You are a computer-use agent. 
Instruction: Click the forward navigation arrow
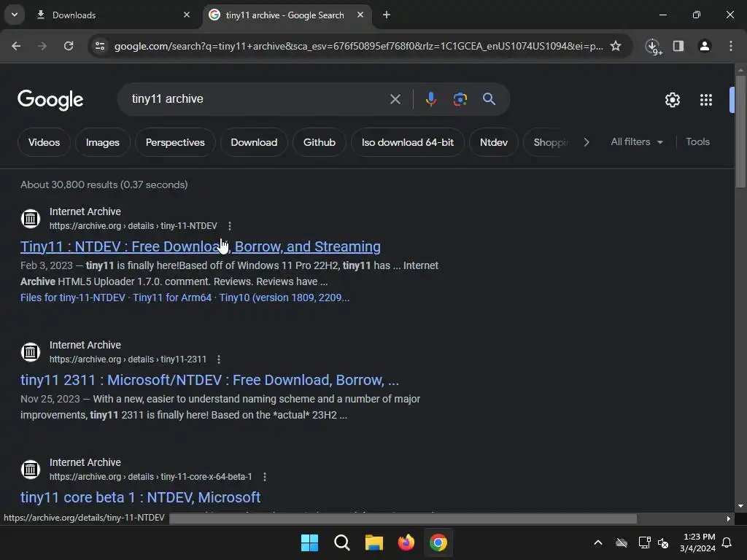coord(42,46)
